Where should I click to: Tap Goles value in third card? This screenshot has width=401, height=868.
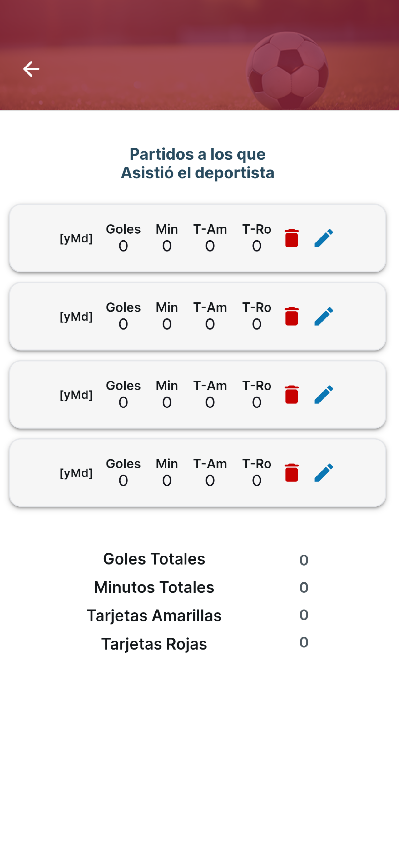tap(123, 402)
